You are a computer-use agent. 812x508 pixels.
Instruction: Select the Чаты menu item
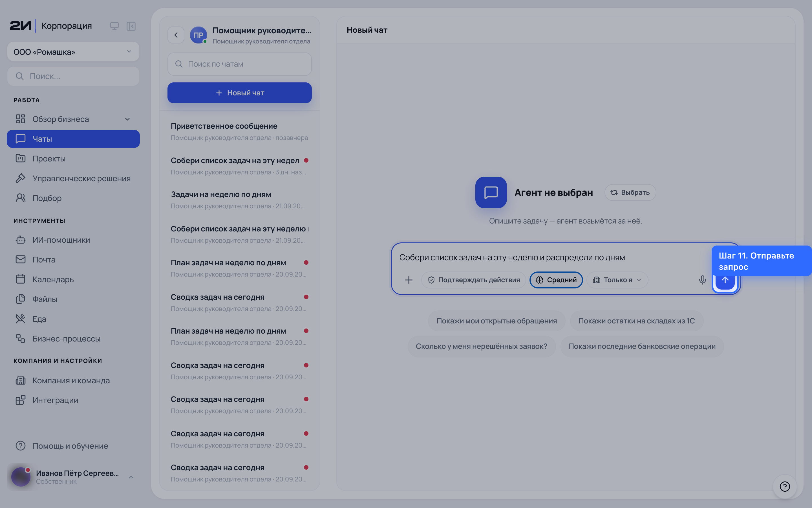pyautogui.click(x=73, y=139)
